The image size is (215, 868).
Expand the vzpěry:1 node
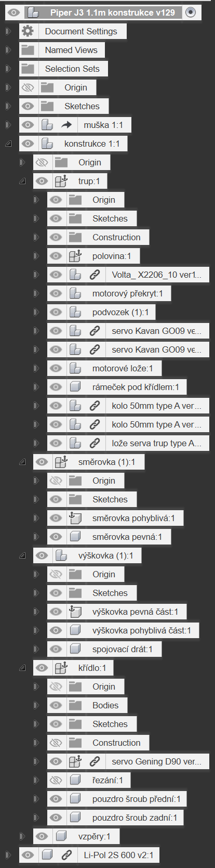click(22, 836)
